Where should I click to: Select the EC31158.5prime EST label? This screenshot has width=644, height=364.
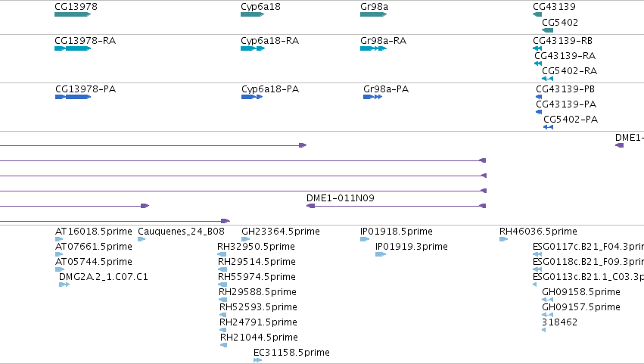[x=291, y=353]
